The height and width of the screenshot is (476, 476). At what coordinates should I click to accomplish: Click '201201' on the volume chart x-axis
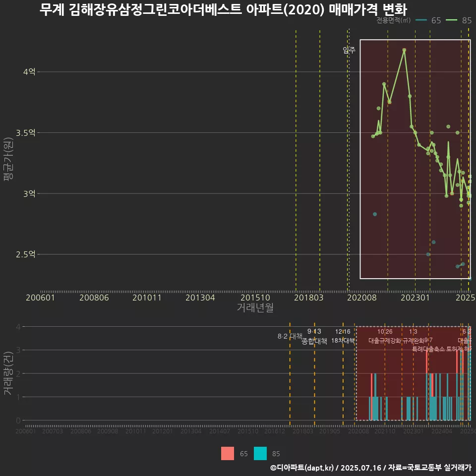163,431
